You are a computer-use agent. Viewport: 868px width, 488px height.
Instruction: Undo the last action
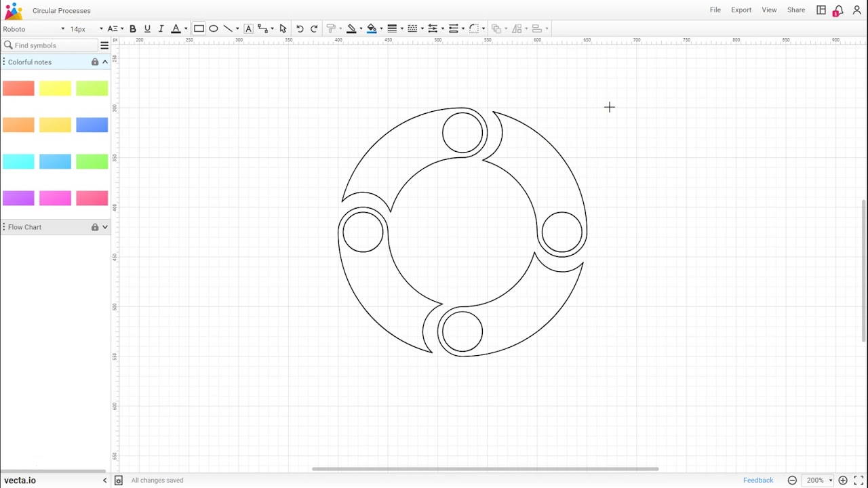click(300, 28)
